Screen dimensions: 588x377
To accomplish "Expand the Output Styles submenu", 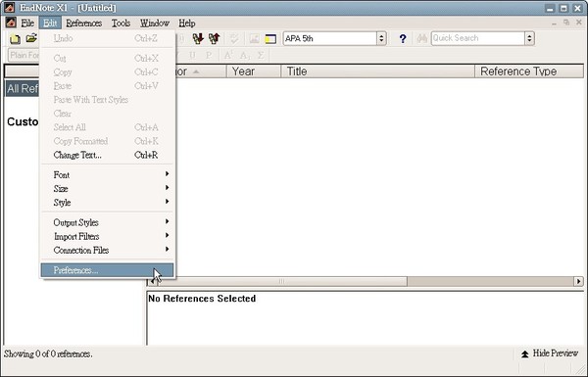I will 107,222.
